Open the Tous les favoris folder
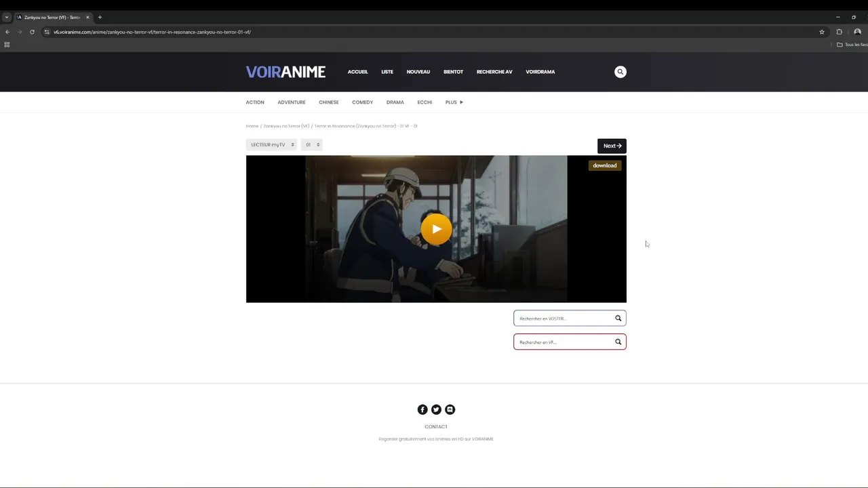 [x=852, y=45]
